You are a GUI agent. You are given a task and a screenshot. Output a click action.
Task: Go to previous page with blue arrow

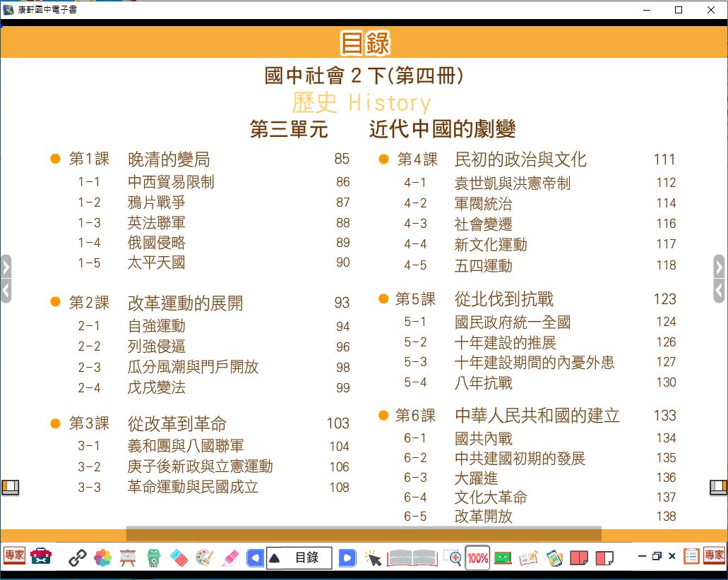point(255,558)
